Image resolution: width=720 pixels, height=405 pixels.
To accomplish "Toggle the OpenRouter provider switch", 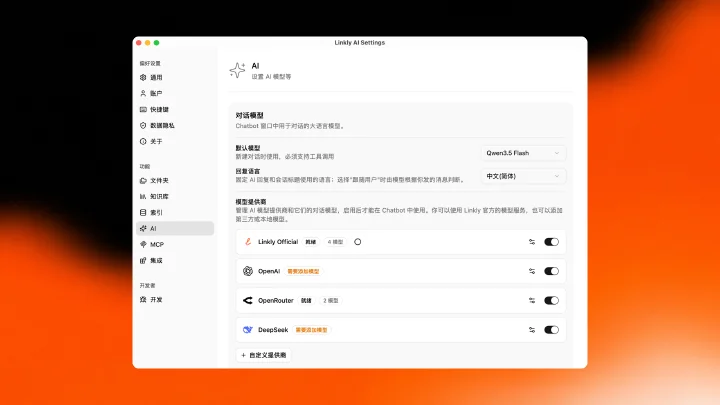I will [x=551, y=301].
